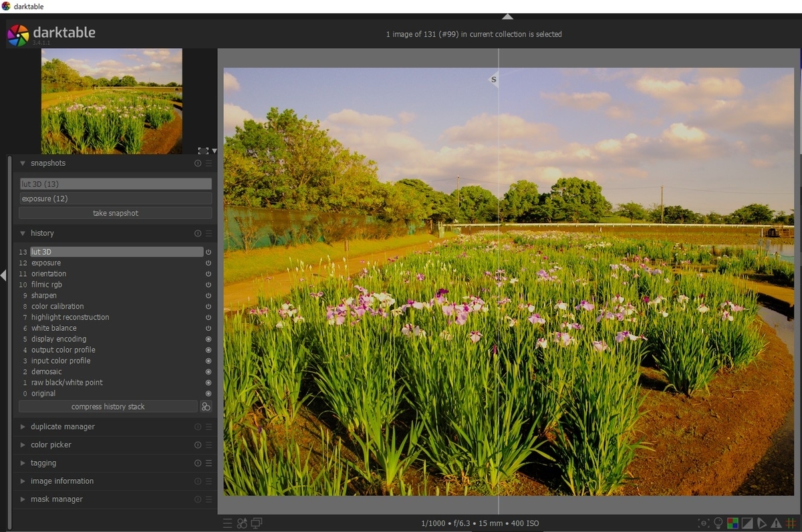Toggle the power icon of white balance

[x=208, y=328]
